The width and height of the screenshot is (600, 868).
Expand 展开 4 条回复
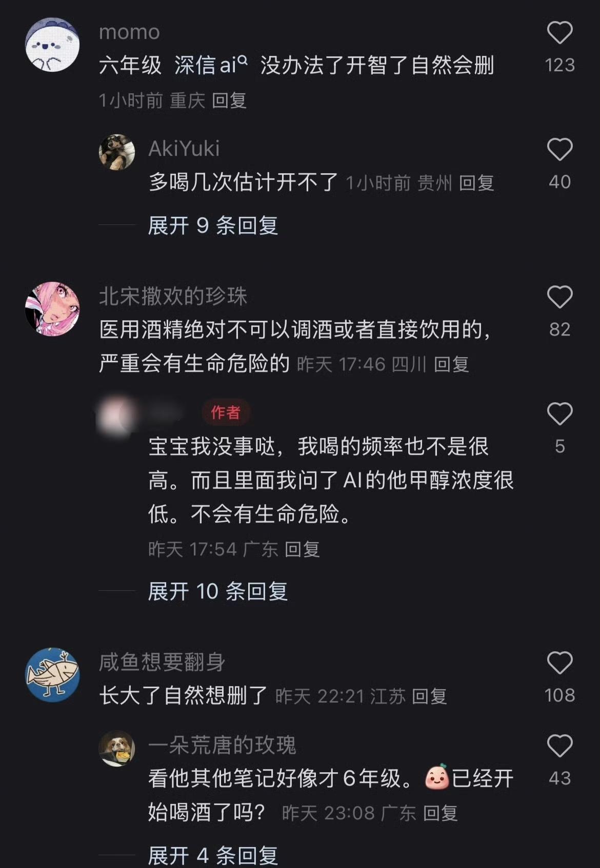pos(213,856)
